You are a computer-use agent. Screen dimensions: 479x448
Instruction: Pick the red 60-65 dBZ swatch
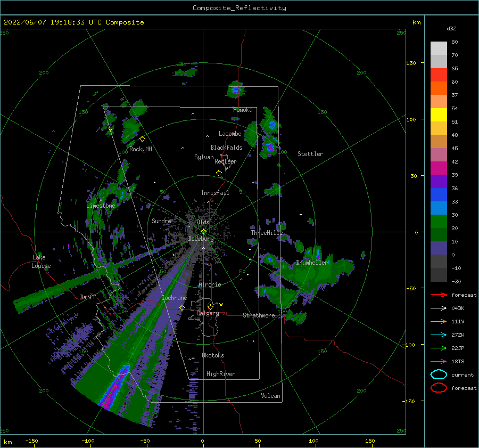pos(439,75)
